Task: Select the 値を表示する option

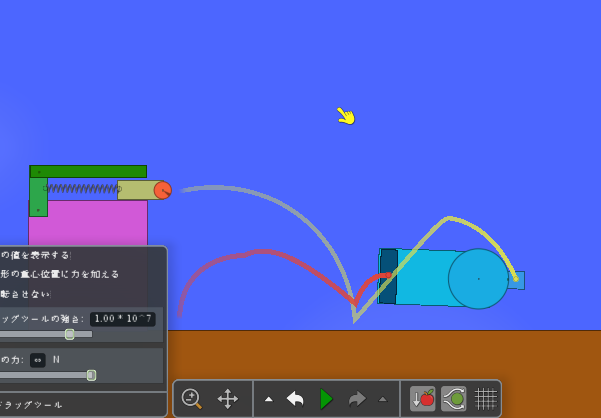Action: (x=35, y=255)
